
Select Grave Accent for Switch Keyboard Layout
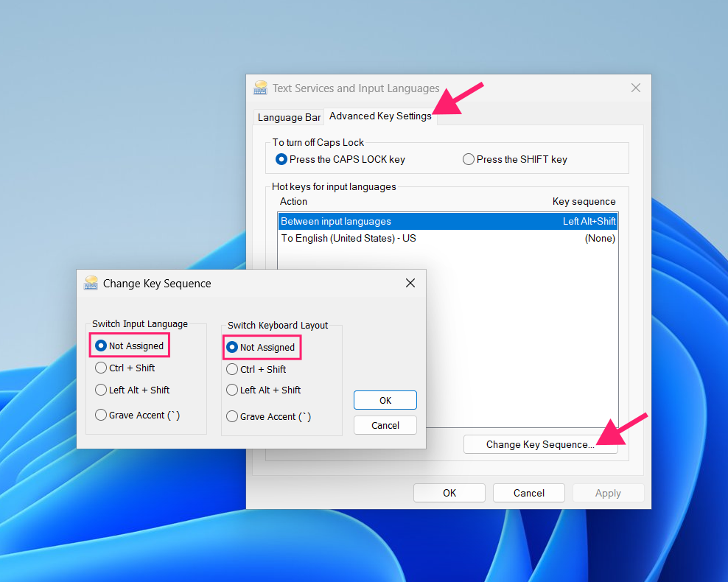coord(269,416)
